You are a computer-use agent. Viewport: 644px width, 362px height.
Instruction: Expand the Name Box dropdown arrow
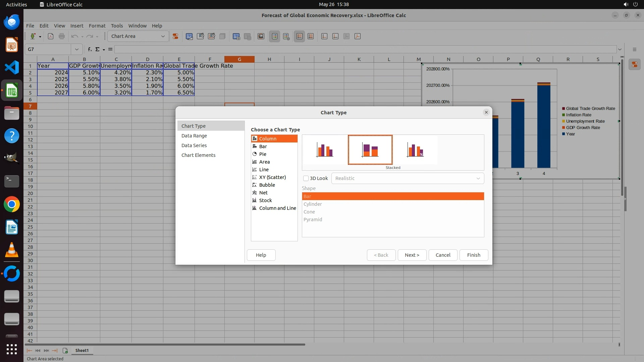coord(76,49)
